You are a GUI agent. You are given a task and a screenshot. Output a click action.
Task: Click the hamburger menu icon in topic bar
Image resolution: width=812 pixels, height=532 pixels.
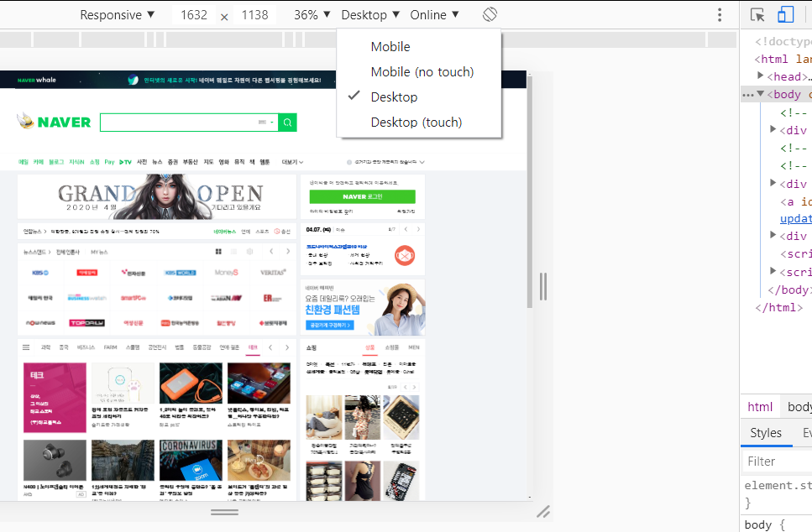[x=26, y=347]
